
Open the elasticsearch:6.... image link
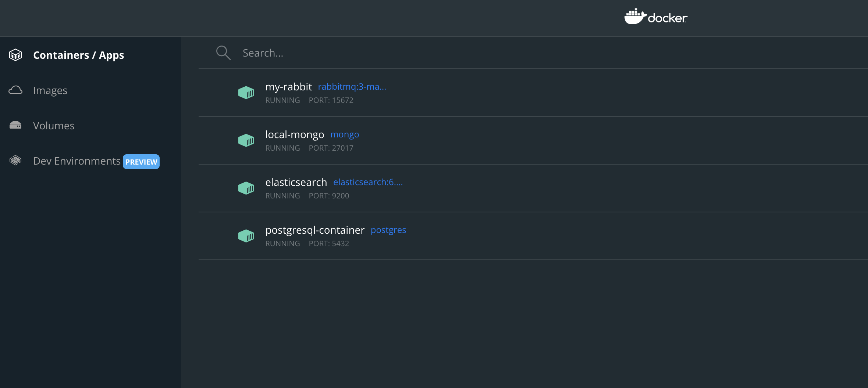[x=367, y=182]
